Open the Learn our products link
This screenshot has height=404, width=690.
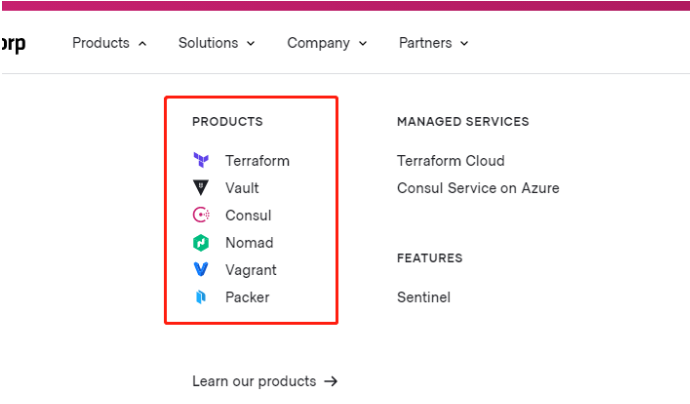pyautogui.click(x=254, y=381)
